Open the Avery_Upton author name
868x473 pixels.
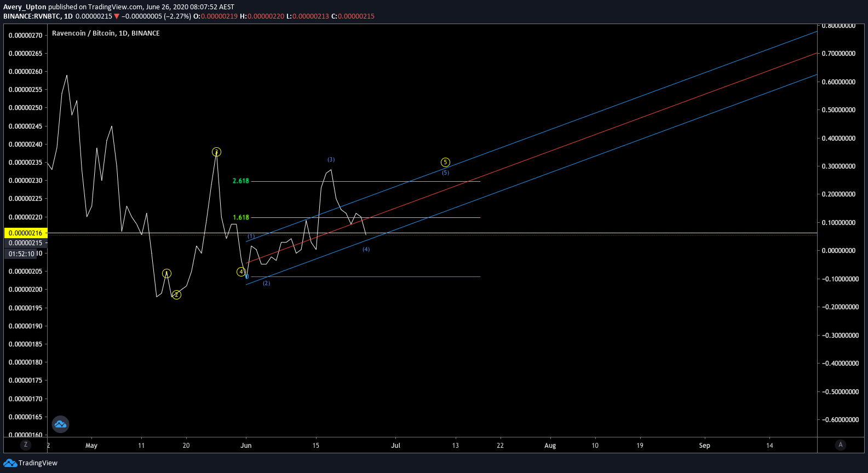(x=25, y=7)
